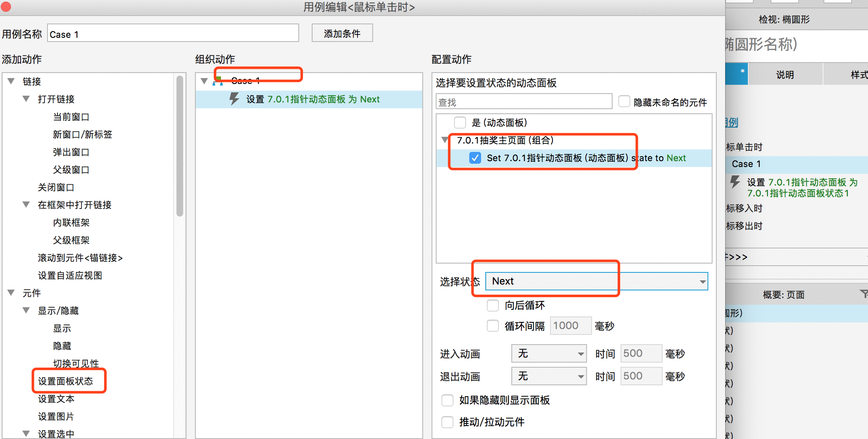Check the 推动/拉动元件 option
The width and height of the screenshot is (868, 439).
coord(447,422)
